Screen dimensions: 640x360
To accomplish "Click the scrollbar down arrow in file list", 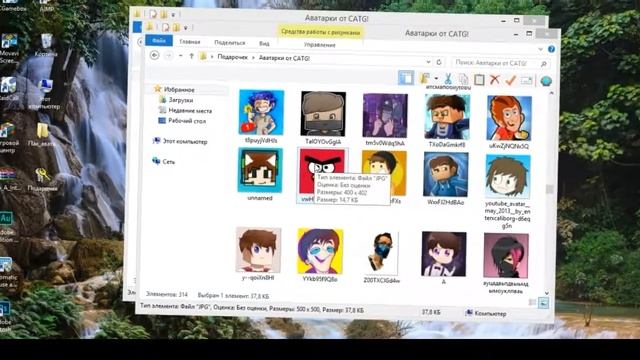I will (x=547, y=293).
